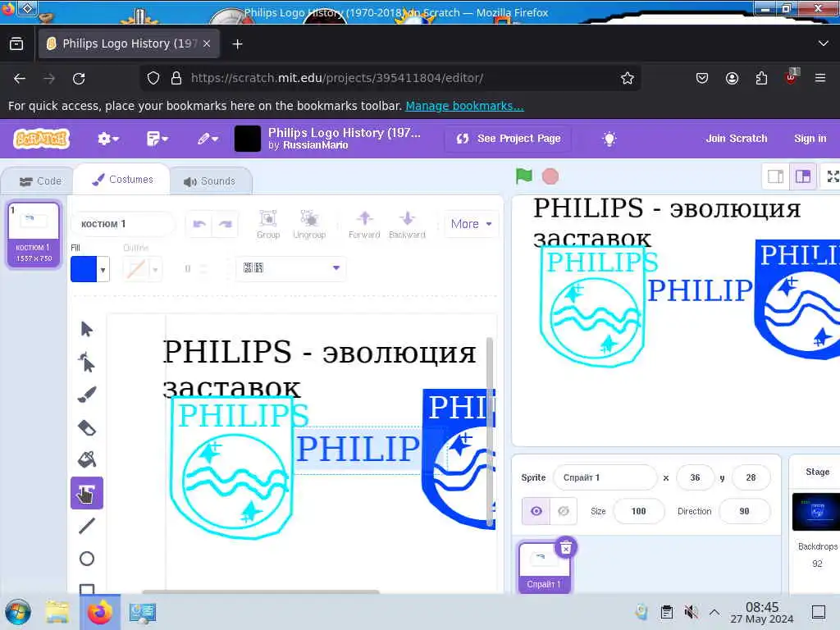Click the sprite Size field
The width and height of the screenshot is (840, 630).
638,511
